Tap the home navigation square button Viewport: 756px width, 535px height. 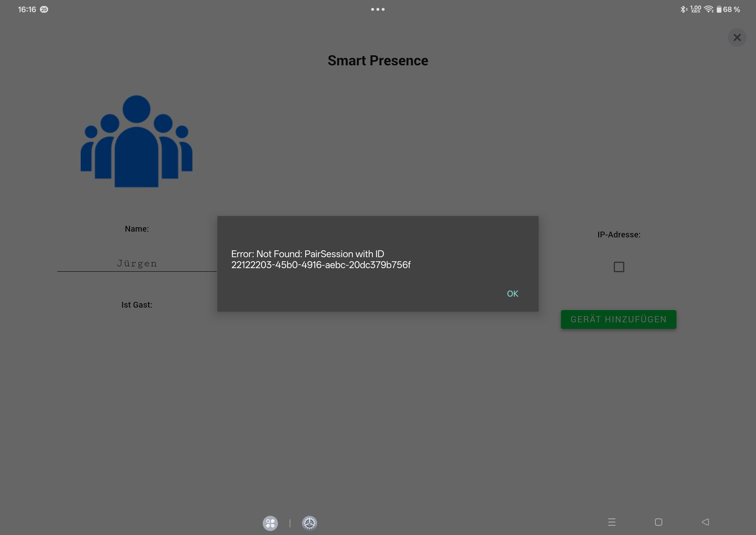659,522
